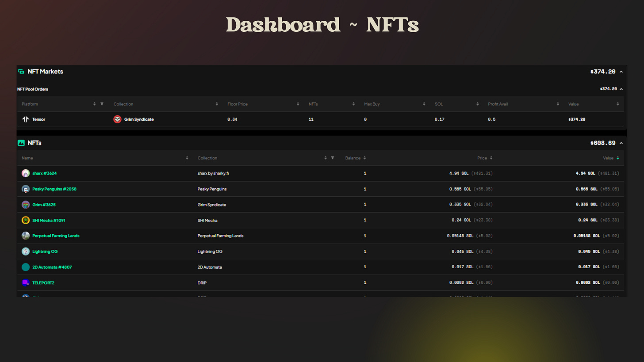The width and height of the screenshot is (644, 362).
Task: Open the Perpetual Farming Lands link
Action: click(56, 236)
